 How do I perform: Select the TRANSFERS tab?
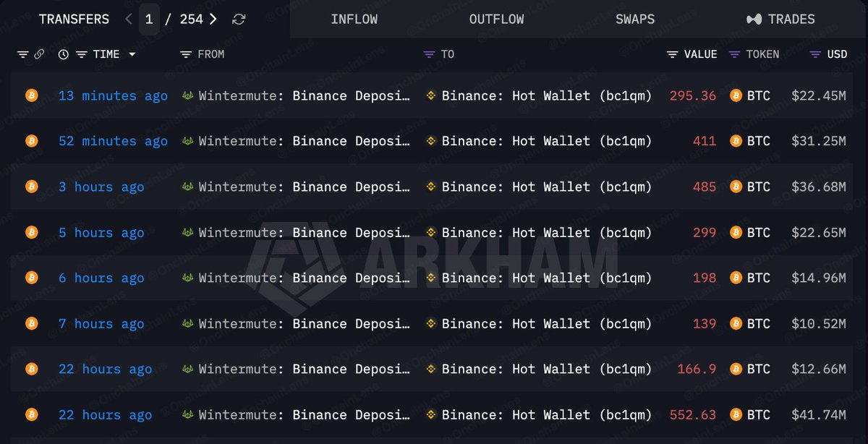point(74,20)
